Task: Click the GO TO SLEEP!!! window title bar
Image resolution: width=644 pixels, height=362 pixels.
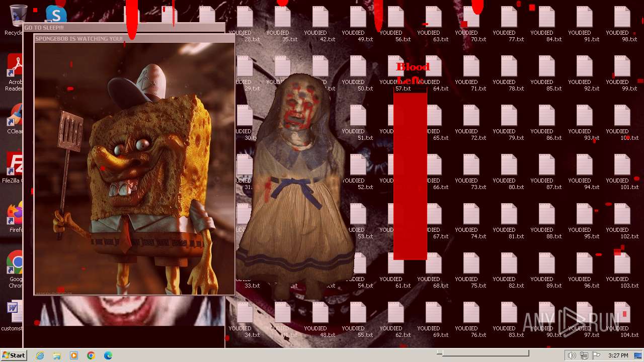Action: point(124,28)
